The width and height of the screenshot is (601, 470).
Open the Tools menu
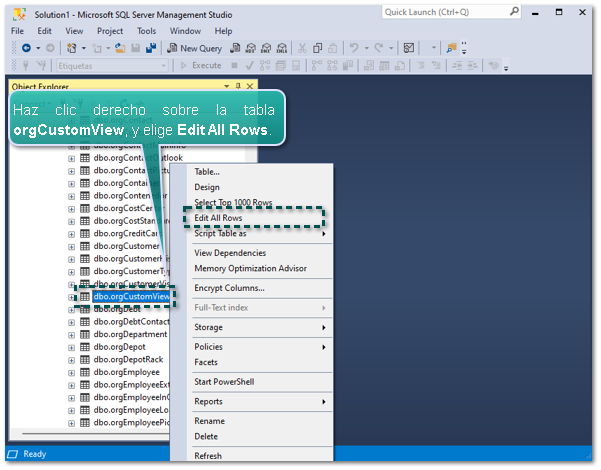[x=146, y=31]
